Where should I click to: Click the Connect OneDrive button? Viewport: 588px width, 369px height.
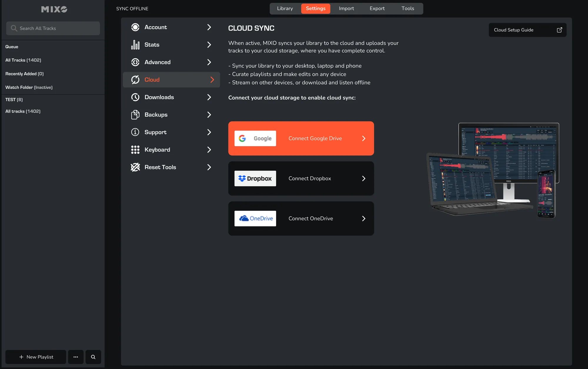301,218
